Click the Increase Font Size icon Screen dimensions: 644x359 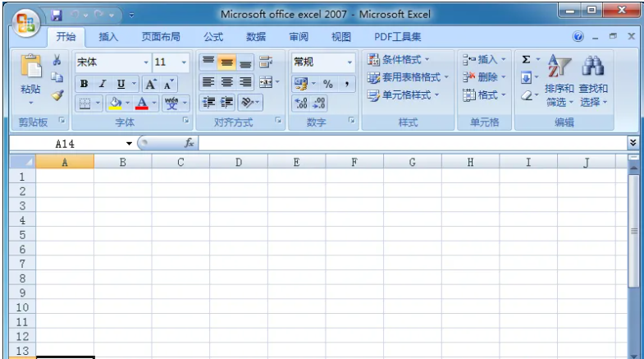click(x=152, y=84)
